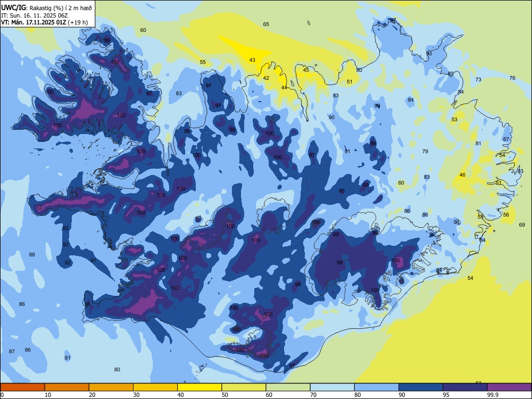Screen dimensions: 532x399
Task: Click the humidity value "44" on the map
Action: [x=284, y=88]
